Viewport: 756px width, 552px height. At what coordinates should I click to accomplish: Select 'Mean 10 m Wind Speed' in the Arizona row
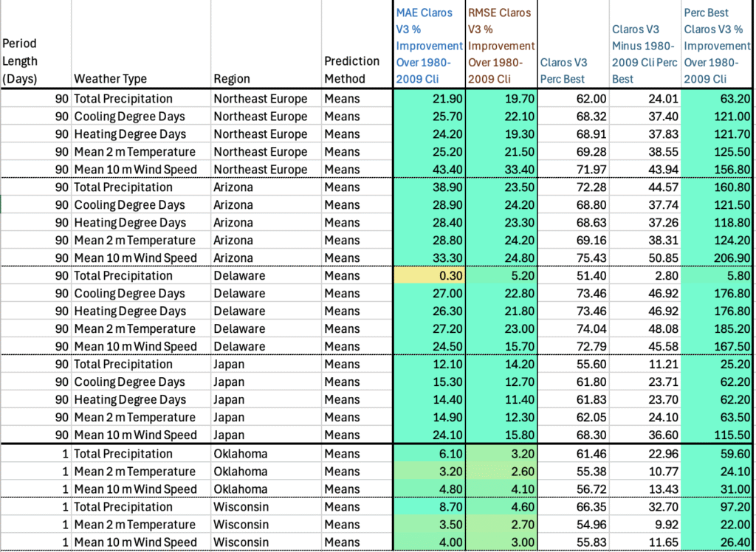click(x=136, y=258)
